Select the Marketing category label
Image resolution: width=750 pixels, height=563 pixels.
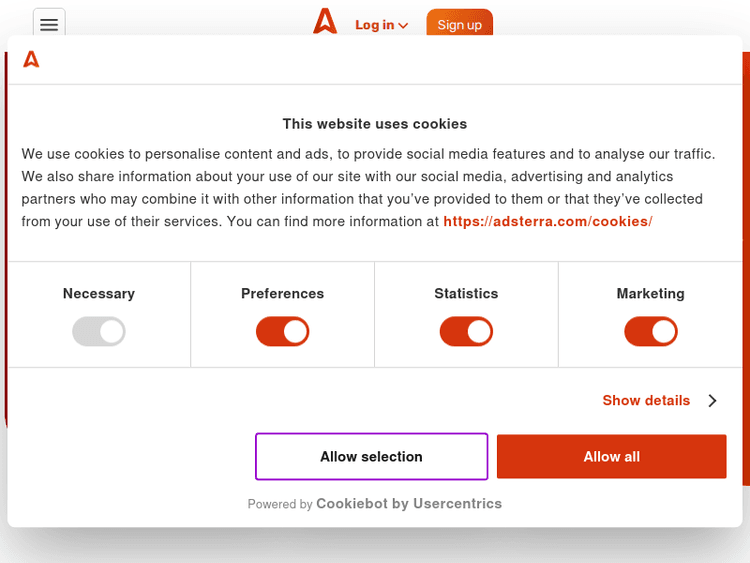pos(650,294)
